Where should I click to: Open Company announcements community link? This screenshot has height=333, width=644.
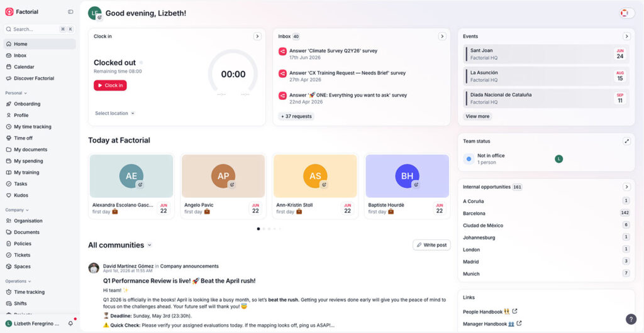click(189, 266)
